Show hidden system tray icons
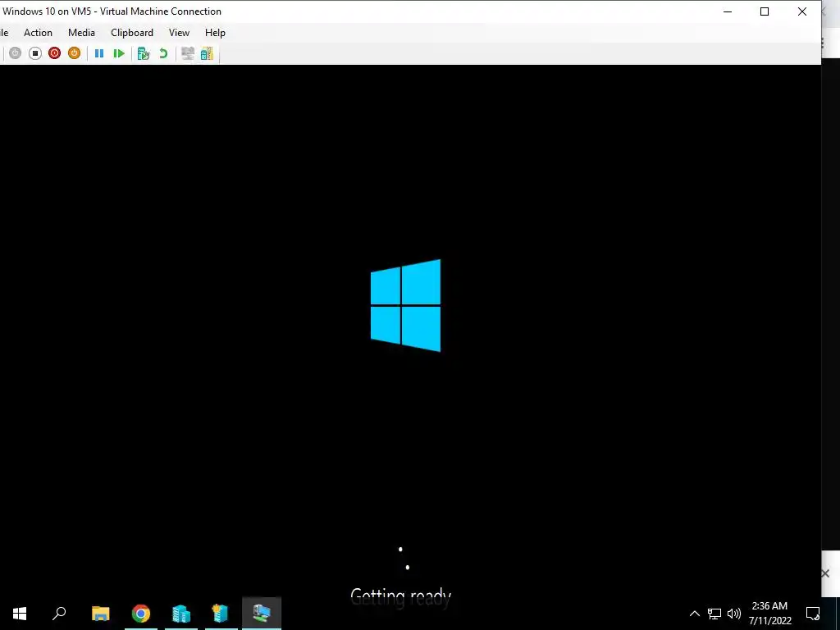 pyautogui.click(x=694, y=614)
